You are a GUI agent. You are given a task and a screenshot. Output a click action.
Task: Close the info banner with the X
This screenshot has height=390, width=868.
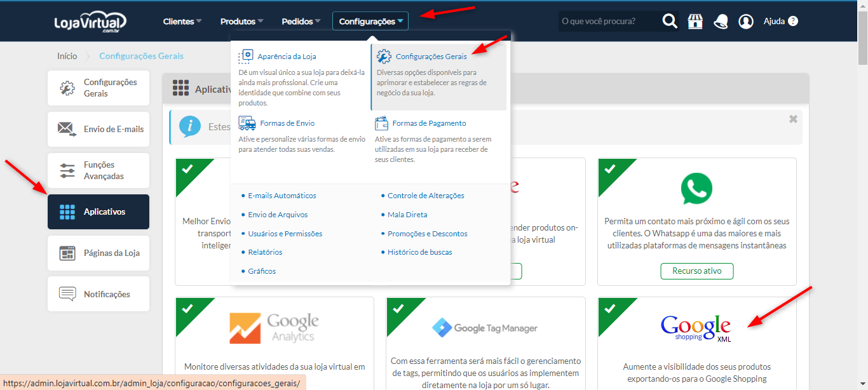pos(793,119)
